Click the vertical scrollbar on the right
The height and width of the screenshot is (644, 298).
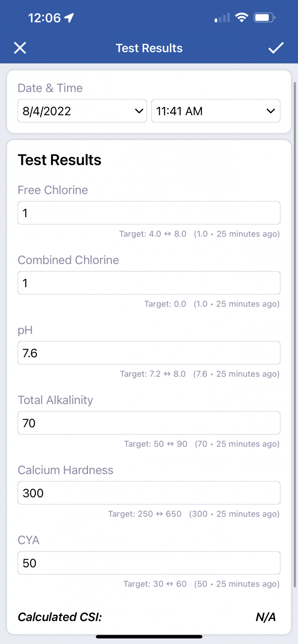pyautogui.click(x=294, y=335)
